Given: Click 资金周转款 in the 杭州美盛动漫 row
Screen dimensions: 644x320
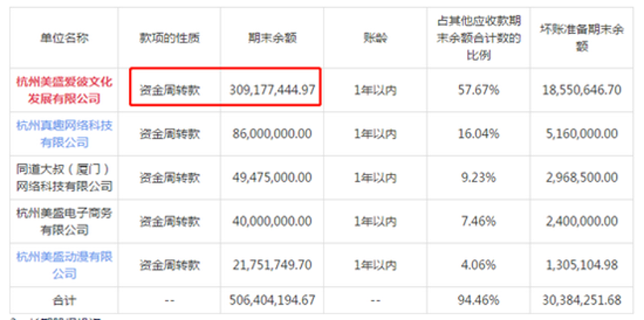Looking at the screenshot, I should tap(169, 265).
